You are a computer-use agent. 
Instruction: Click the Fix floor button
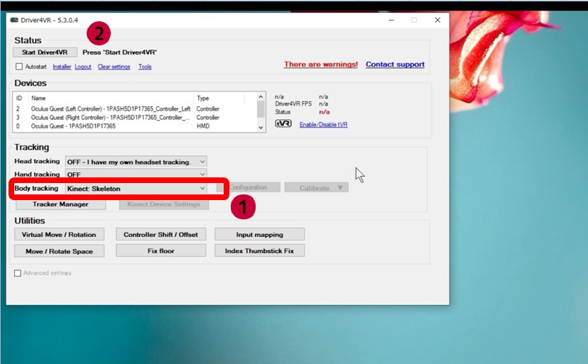coord(160,250)
